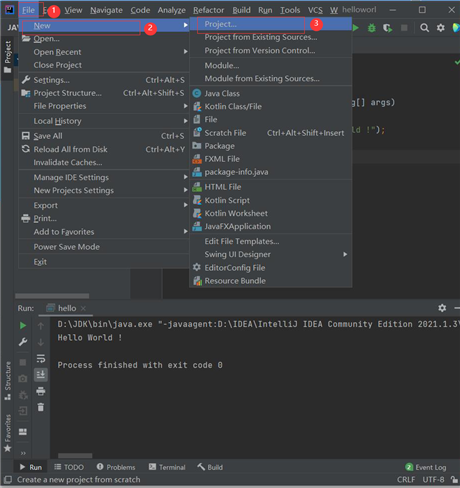Viewport: 460px width, 488px height.
Task: Toggle scroll to end button in console
Action: pyautogui.click(x=41, y=375)
